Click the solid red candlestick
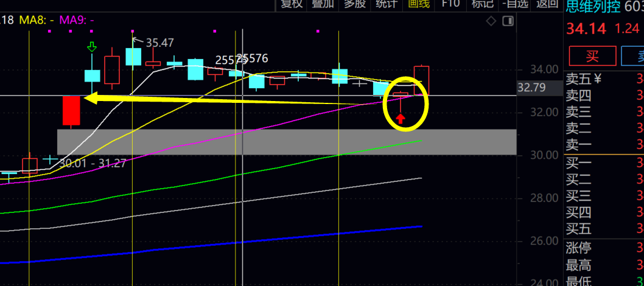The width and height of the screenshot is (644, 286). coord(71,110)
